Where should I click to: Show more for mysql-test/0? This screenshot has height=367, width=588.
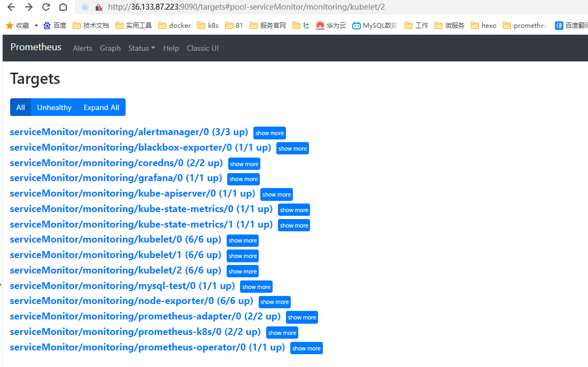pyautogui.click(x=256, y=287)
